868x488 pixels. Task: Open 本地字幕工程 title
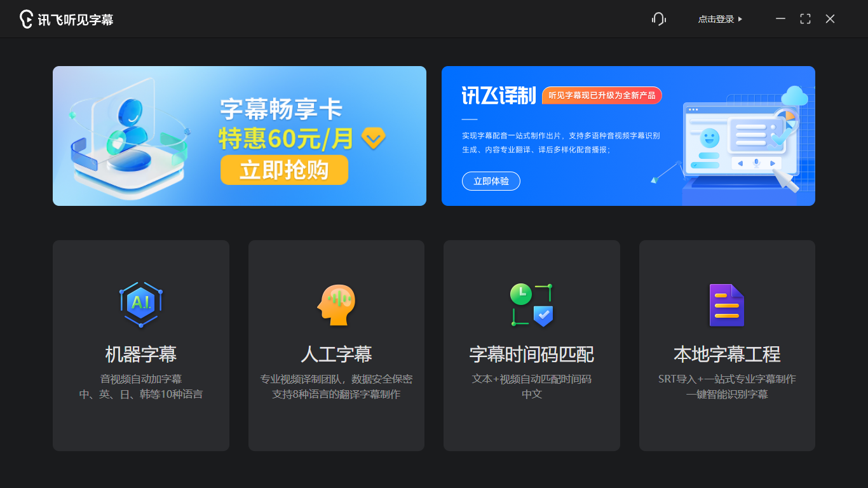tap(727, 354)
